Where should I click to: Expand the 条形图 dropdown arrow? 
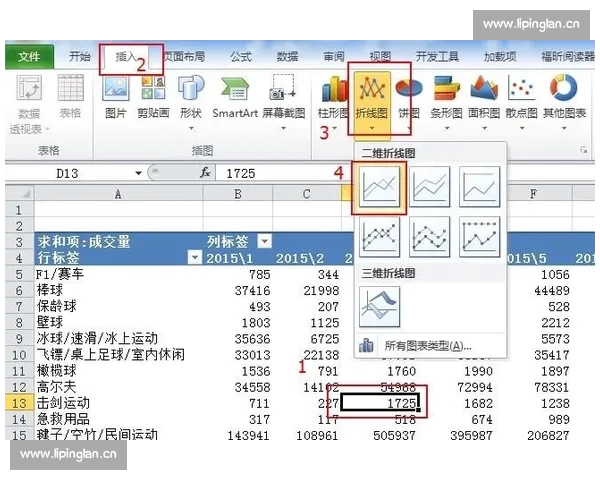click(447, 128)
